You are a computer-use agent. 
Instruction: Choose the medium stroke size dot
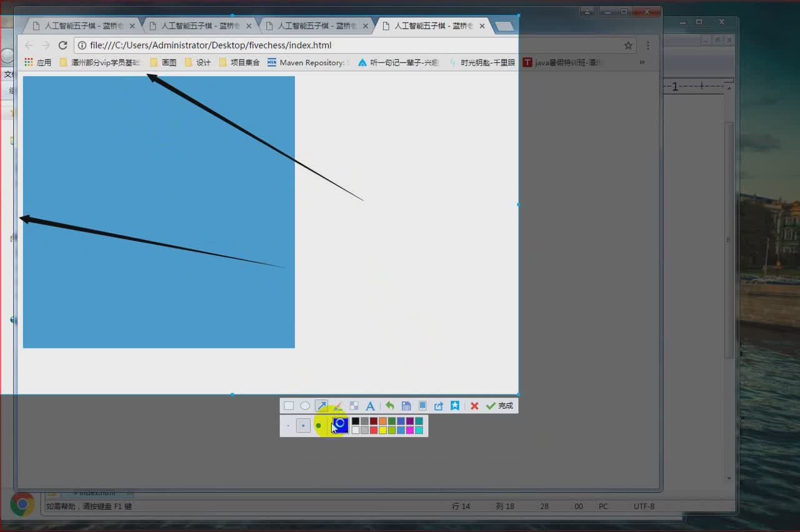[x=303, y=426]
